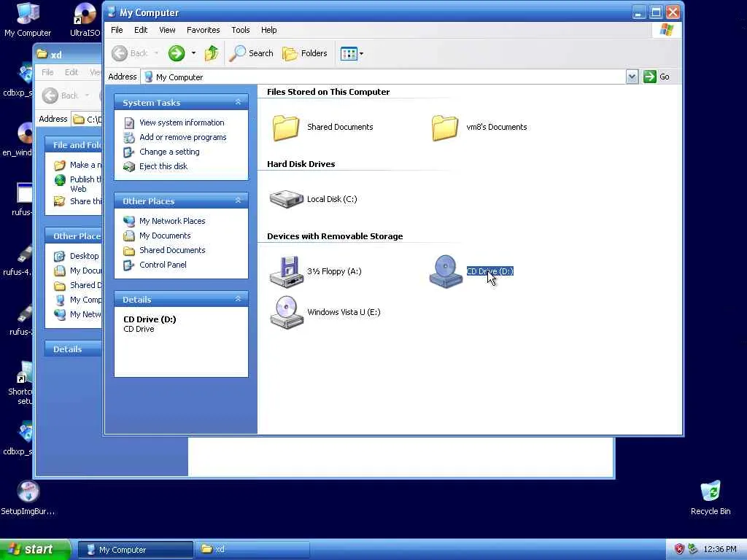Click Publish this folder to Web in xd window
The image size is (747, 560).
(x=86, y=184)
